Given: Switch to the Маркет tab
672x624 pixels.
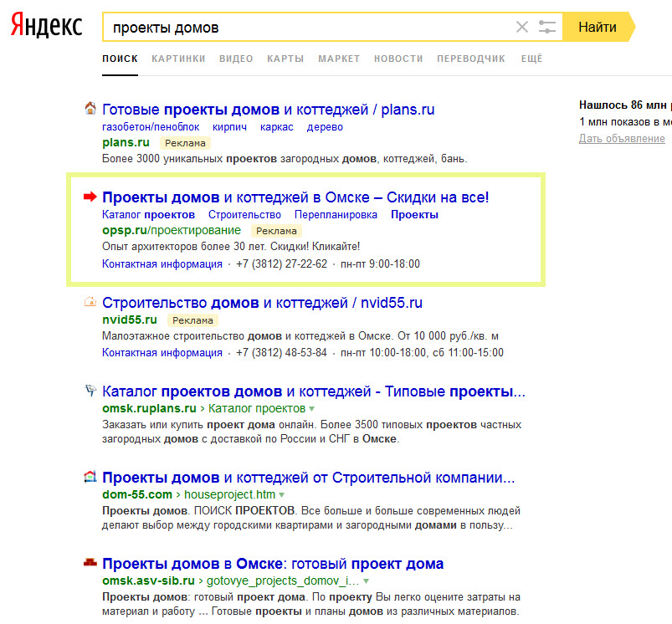Looking at the screenshot, I should [339, 59].
